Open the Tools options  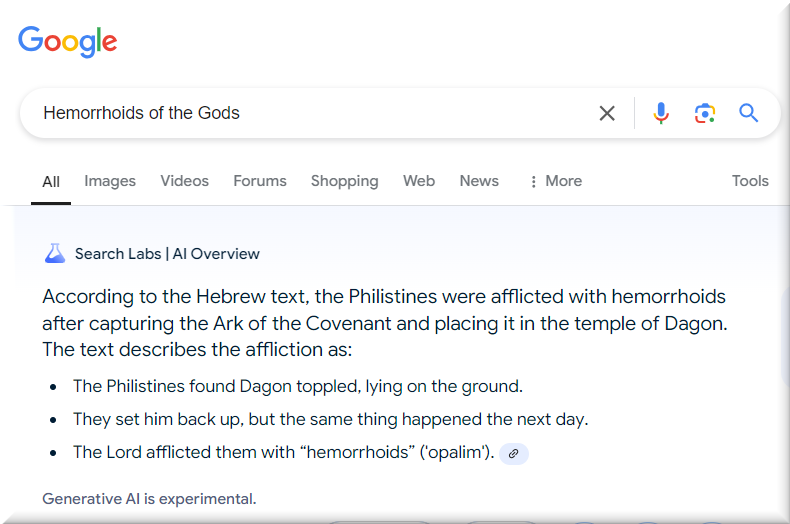[750, 181]
